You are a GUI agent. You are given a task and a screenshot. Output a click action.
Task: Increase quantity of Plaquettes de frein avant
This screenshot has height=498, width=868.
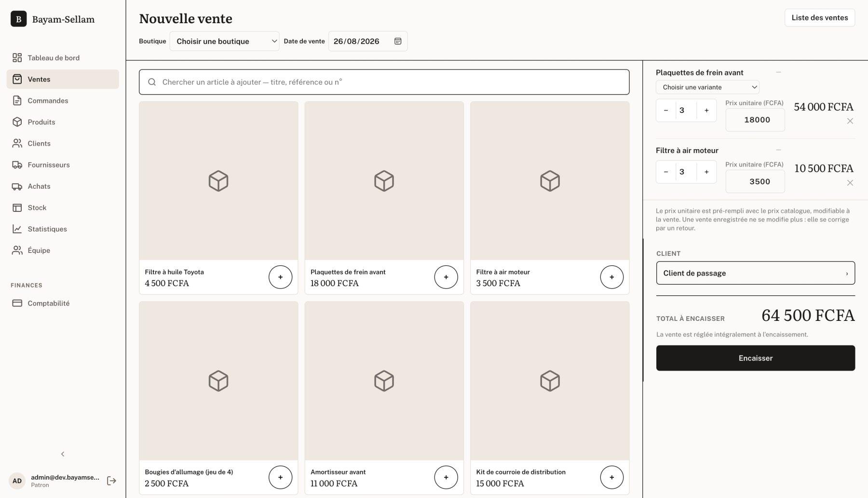coord(706,111)
